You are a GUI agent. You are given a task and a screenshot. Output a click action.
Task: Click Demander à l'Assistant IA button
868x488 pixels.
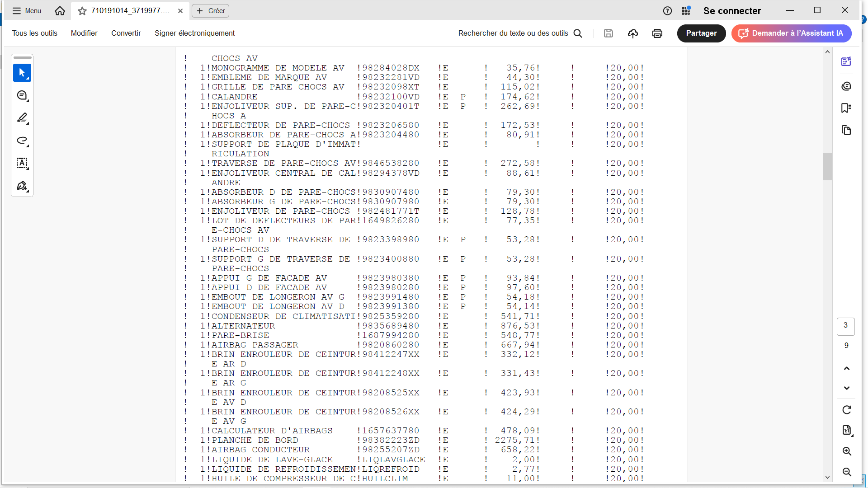tap(791, 33)
